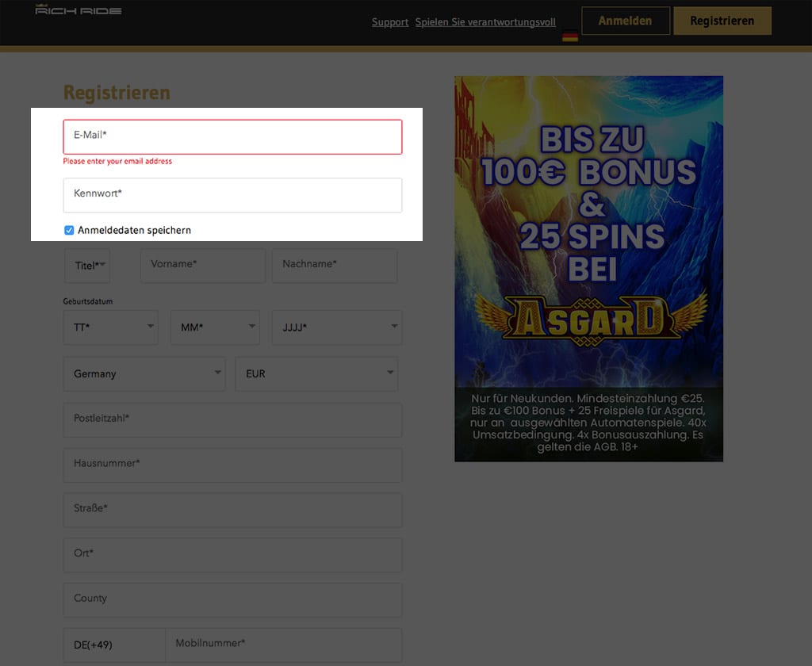Open the EUR currency dropdown
The image size is (812, 666).
tap(316, 374)
